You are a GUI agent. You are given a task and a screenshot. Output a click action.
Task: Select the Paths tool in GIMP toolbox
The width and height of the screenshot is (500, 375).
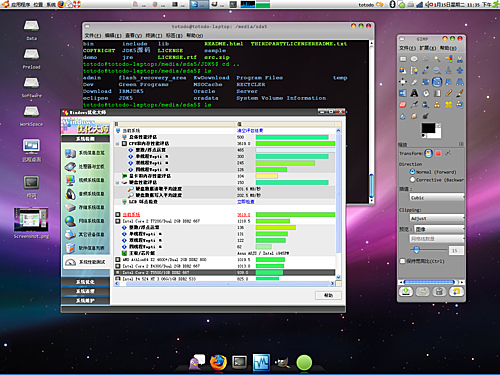pyautogui.click(x=414, y=70)
